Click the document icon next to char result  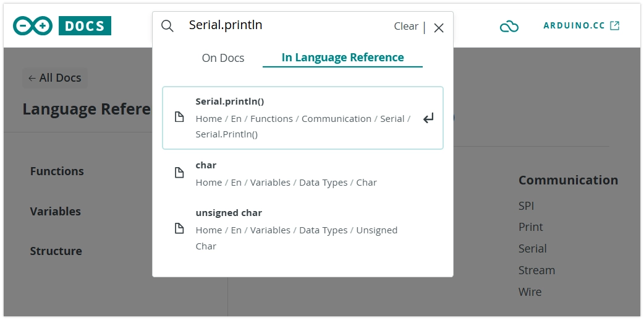[179, 173]
